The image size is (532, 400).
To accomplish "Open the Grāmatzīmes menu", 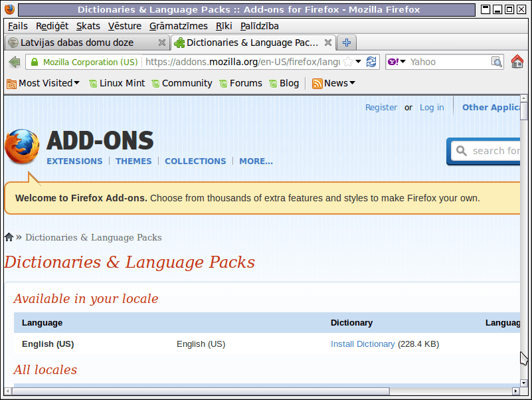I will tap(178, 26).
